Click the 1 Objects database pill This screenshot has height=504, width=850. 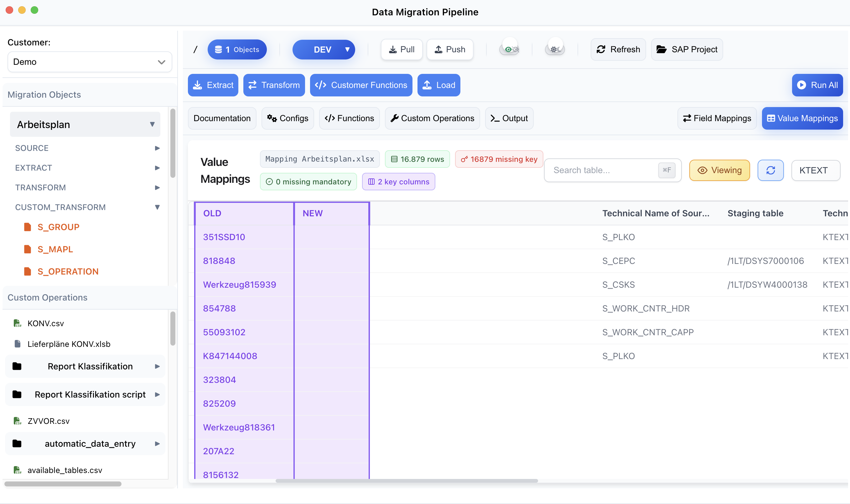[237, 49]
